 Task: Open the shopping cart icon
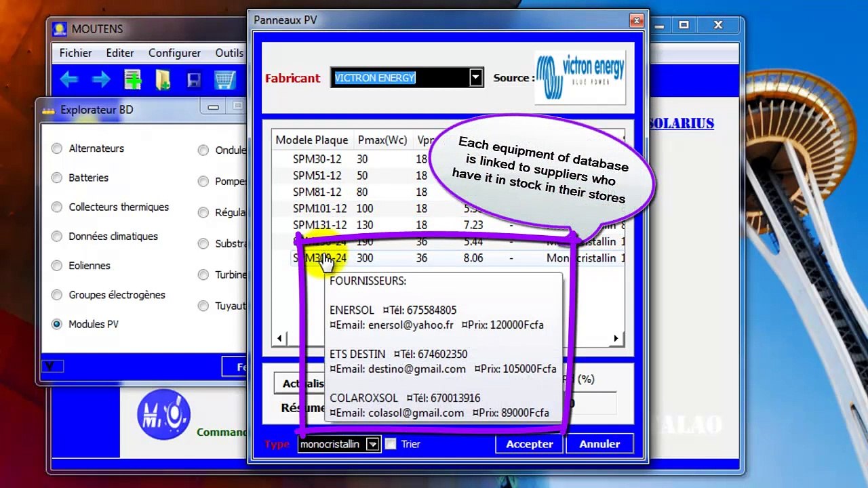click(224, 80)
